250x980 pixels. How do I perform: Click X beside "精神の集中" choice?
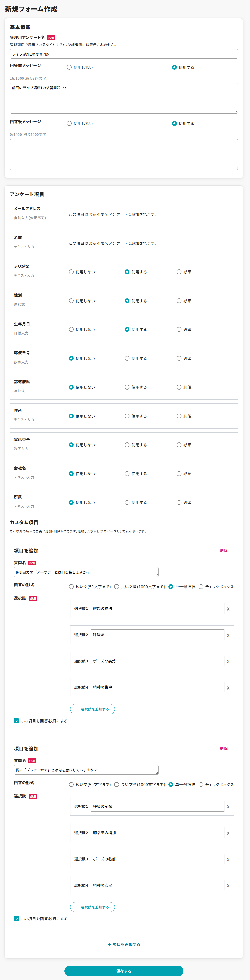[x=228, y=688]
